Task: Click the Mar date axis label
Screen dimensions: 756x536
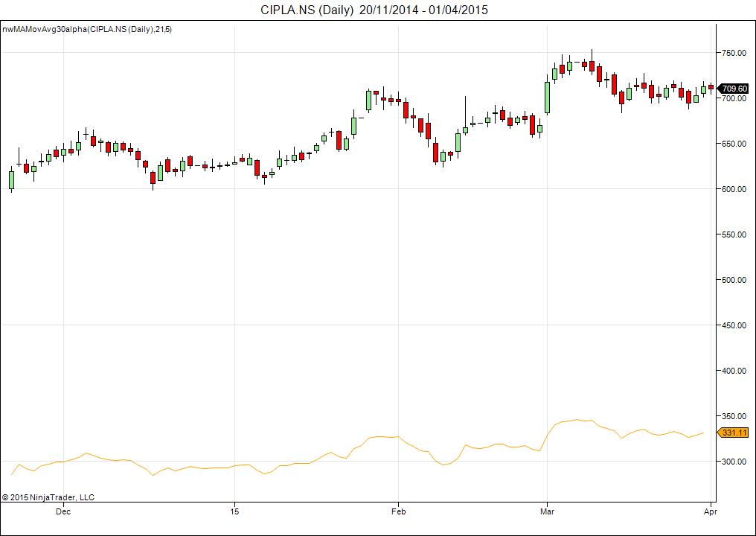Action: [x=547, y=511]
